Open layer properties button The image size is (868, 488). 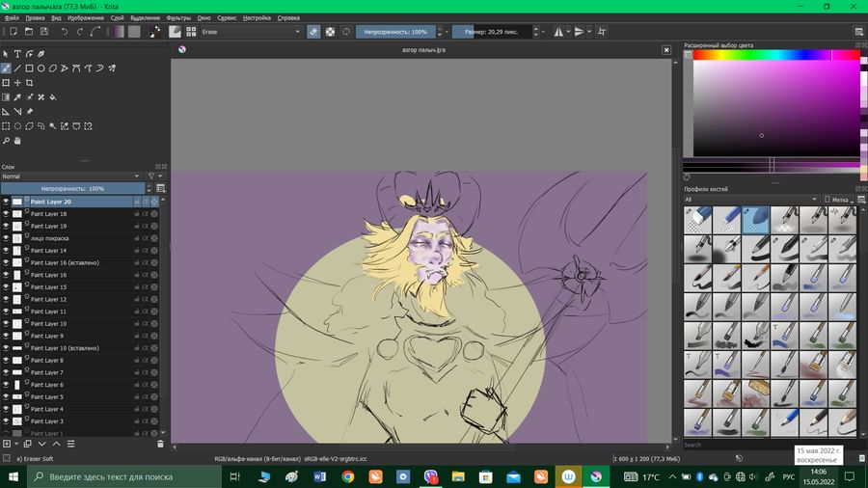70,444
